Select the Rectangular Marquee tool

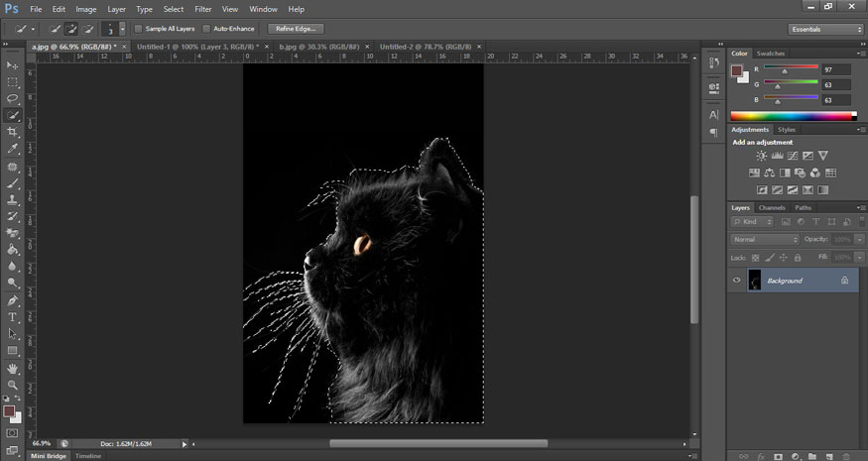click(x=12, y=82)
